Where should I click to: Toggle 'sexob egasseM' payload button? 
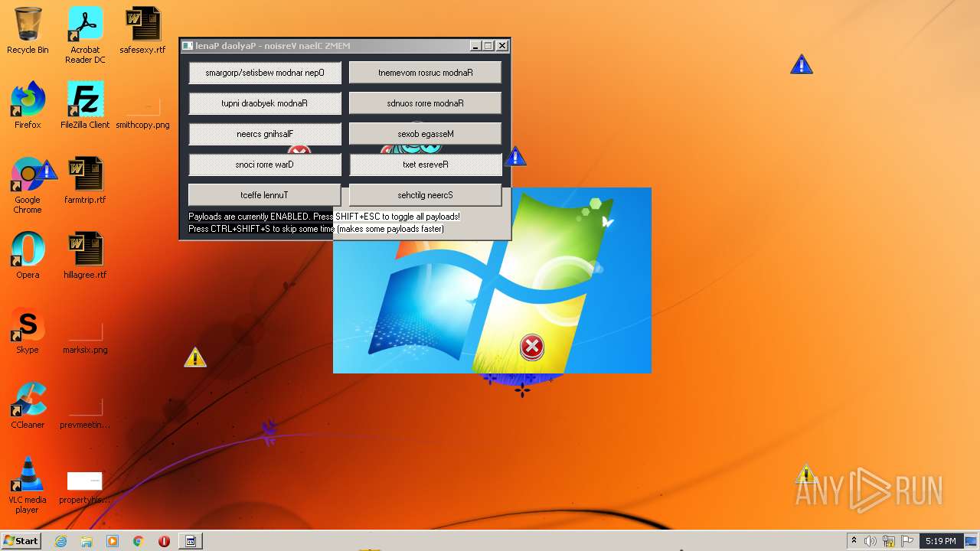[426, 134]
